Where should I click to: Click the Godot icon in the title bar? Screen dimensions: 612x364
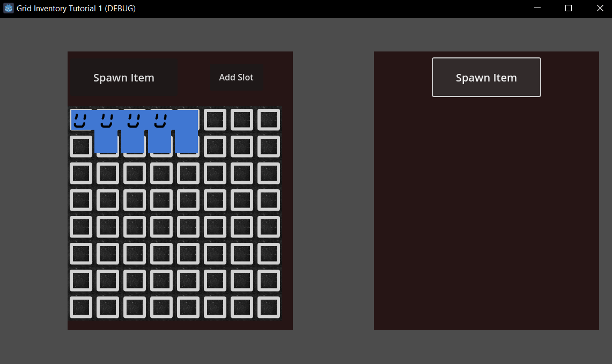pos(8,8)
